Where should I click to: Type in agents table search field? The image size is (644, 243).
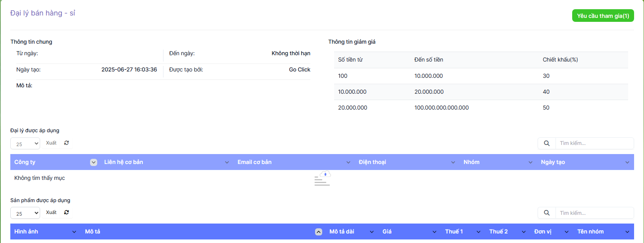(x=594, y=143)
